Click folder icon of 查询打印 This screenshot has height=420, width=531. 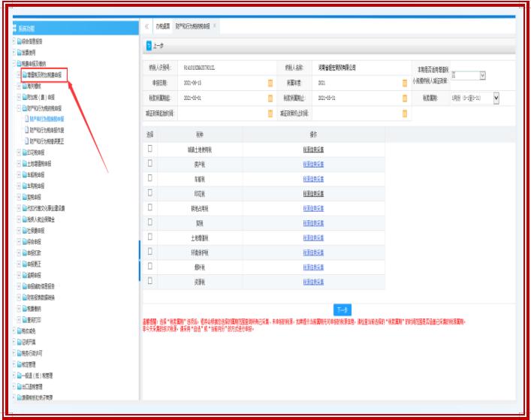24,320
